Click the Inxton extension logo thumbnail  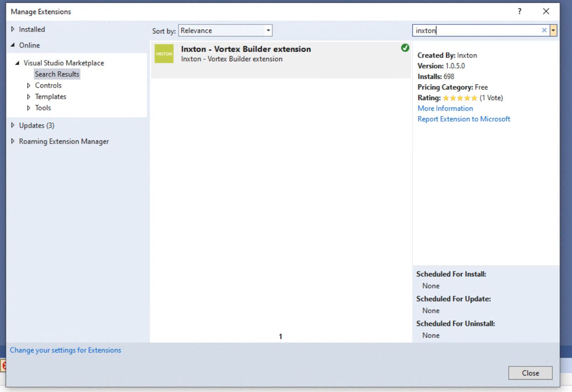[164, 54]
